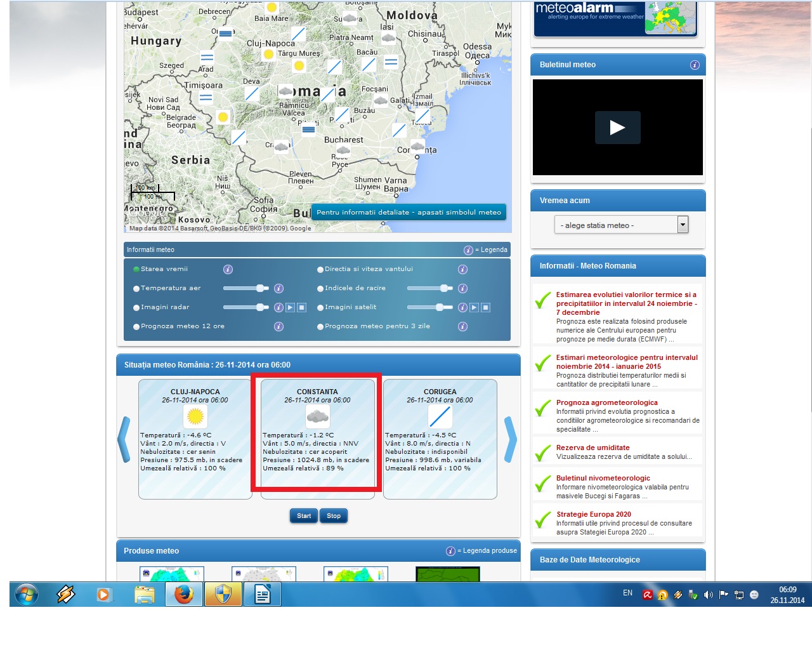Click Buletinul meteo info icon
Viewport: 812px width, 650px height.
[x=695, y=65]
